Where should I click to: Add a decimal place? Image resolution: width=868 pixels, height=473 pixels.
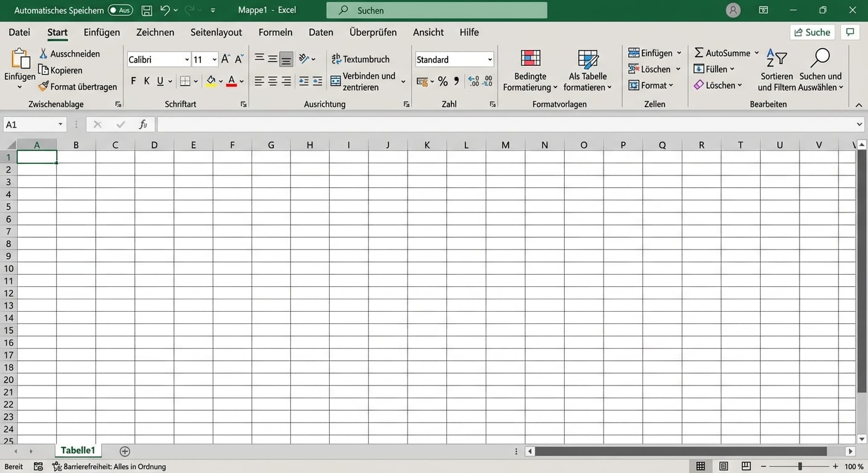click(x=473, y=81)
